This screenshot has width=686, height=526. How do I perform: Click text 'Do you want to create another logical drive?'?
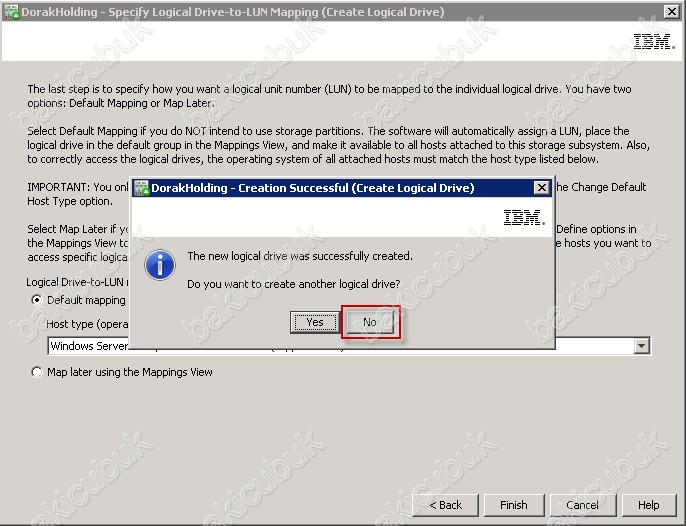point(294,284)
